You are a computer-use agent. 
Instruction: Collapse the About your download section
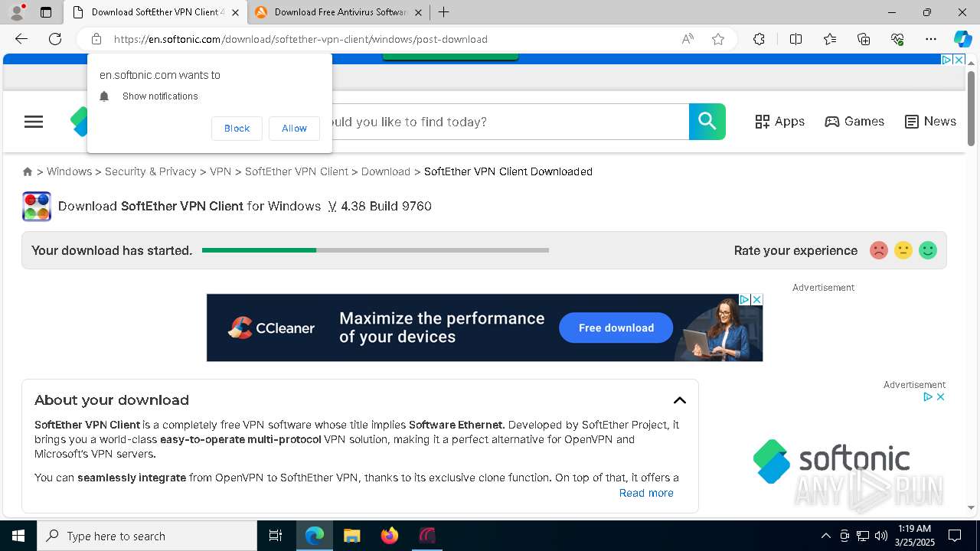pos(680,400)
